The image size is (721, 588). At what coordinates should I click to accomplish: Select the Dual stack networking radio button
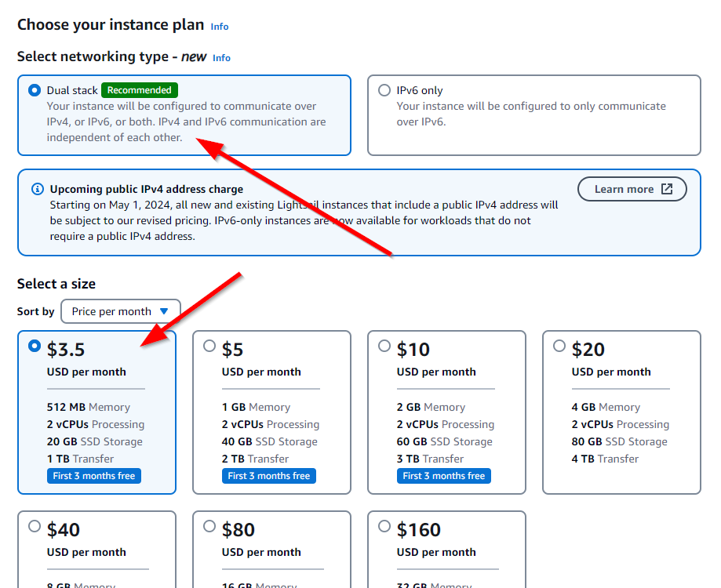pos(35,90)
